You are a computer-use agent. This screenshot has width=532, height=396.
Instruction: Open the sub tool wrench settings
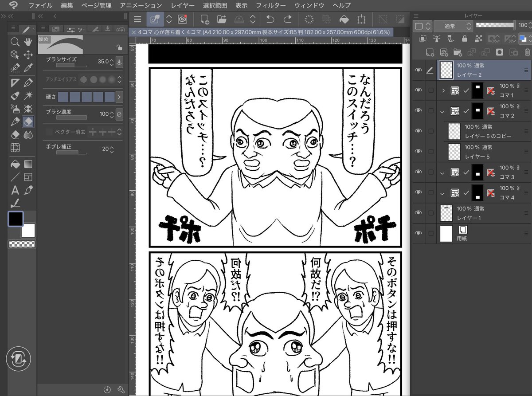click(x=121, y=390)
